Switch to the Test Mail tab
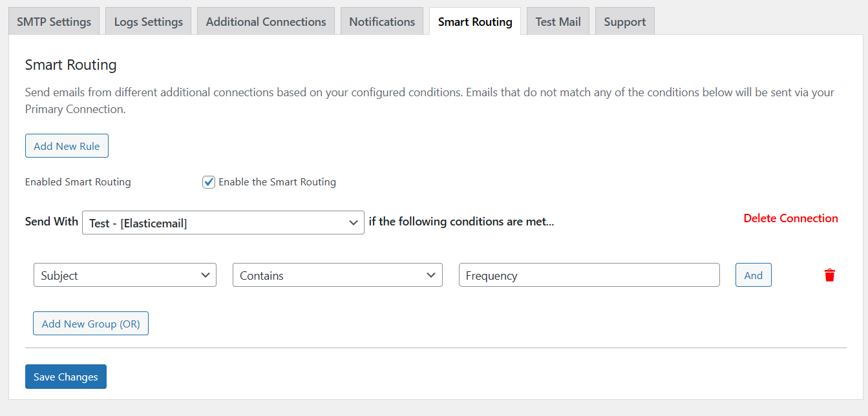The height and width of the screenshot is (416, 868). point(557,21)
